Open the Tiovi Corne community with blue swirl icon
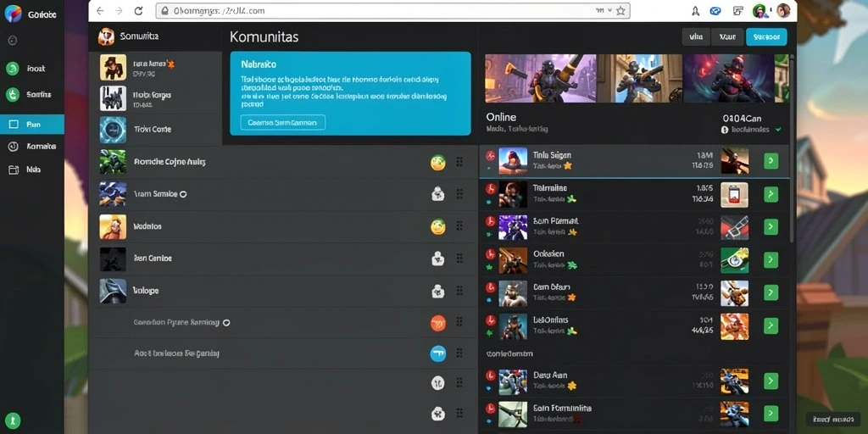 (x=156, y=130)
